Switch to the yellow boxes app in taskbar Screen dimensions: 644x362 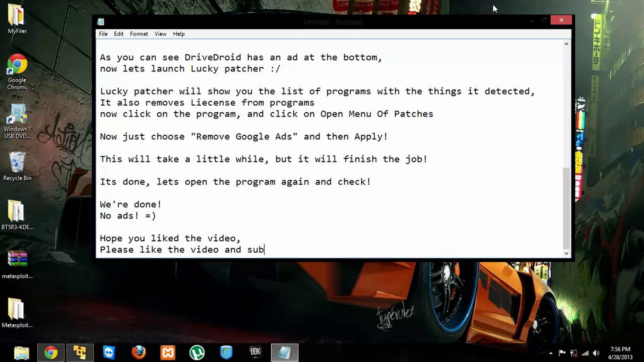click(80, 352)
